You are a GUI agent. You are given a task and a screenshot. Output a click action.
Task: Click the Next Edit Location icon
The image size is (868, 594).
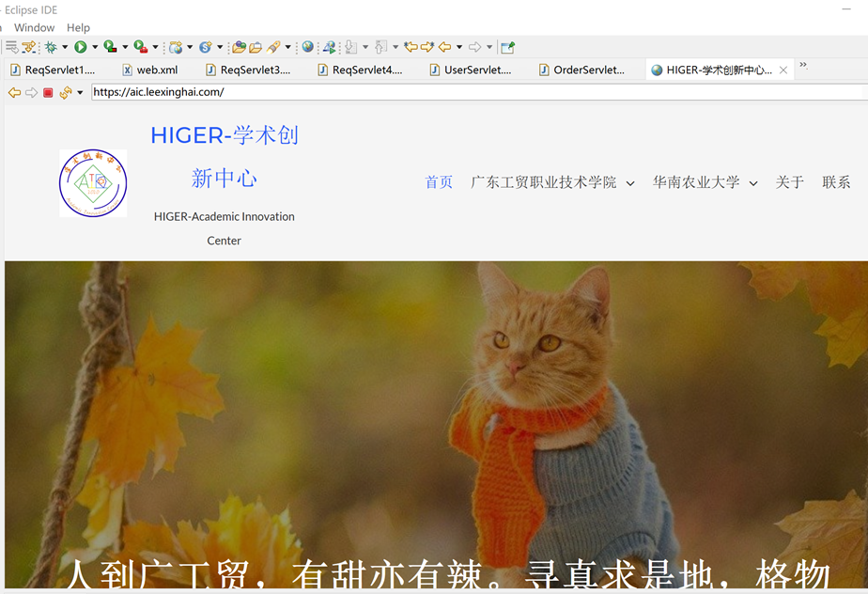click(427, 47)
